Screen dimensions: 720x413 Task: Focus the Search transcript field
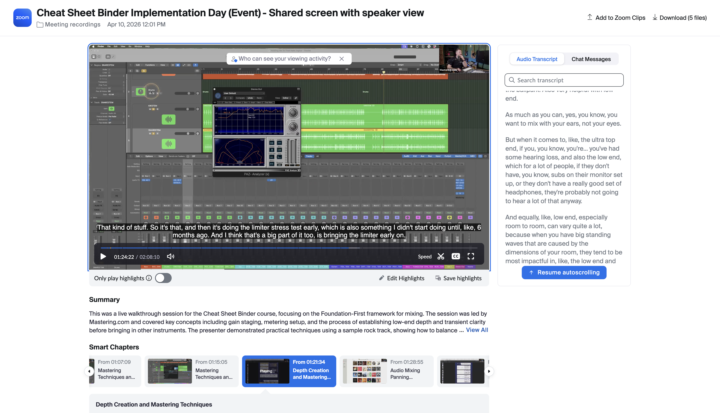point(564,80)
